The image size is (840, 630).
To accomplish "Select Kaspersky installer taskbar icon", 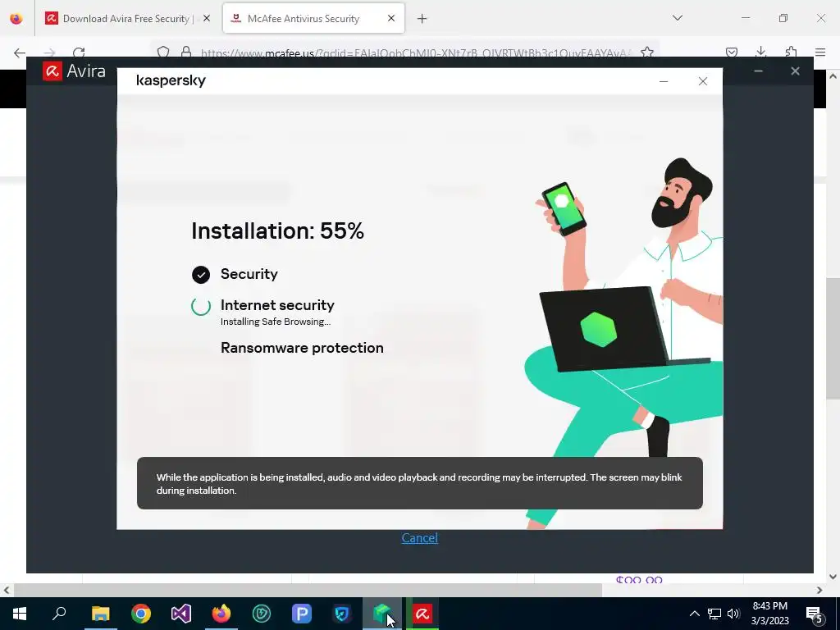I will (382, 614).
